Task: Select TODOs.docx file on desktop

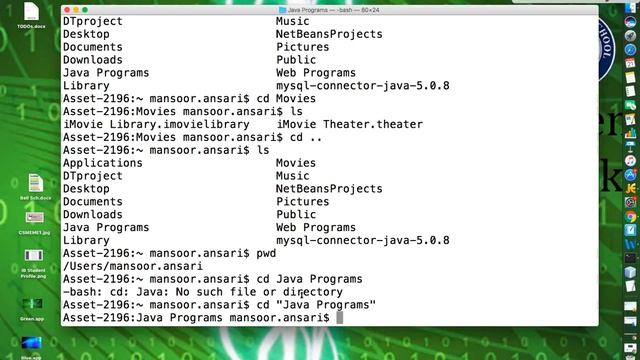Action: (x=31, y=16)
